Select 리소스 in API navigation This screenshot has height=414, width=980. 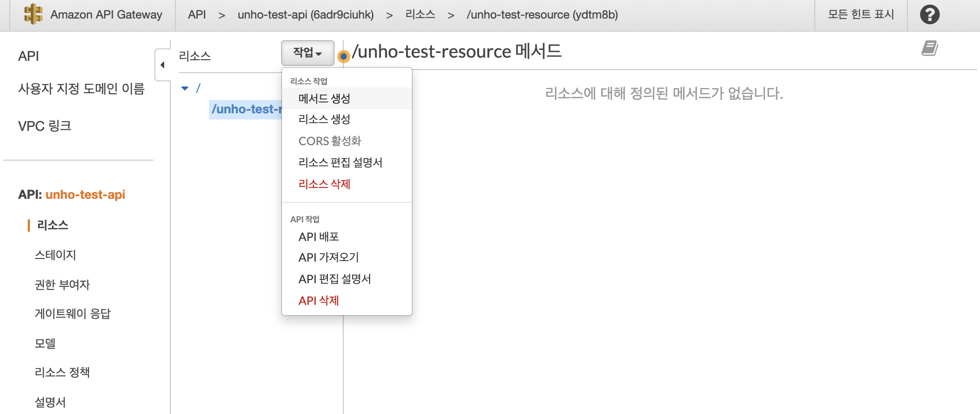pyautogui.click(x=52, y=225)
